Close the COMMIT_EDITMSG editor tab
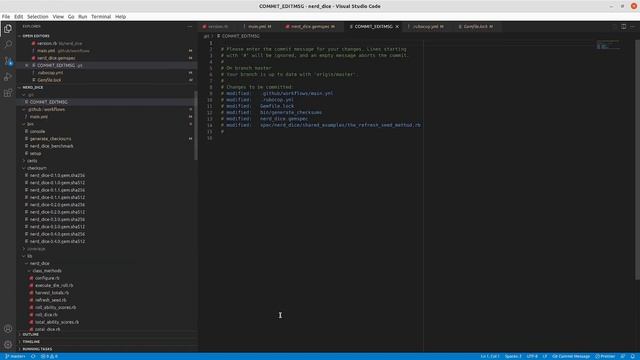 click(397, 27)
